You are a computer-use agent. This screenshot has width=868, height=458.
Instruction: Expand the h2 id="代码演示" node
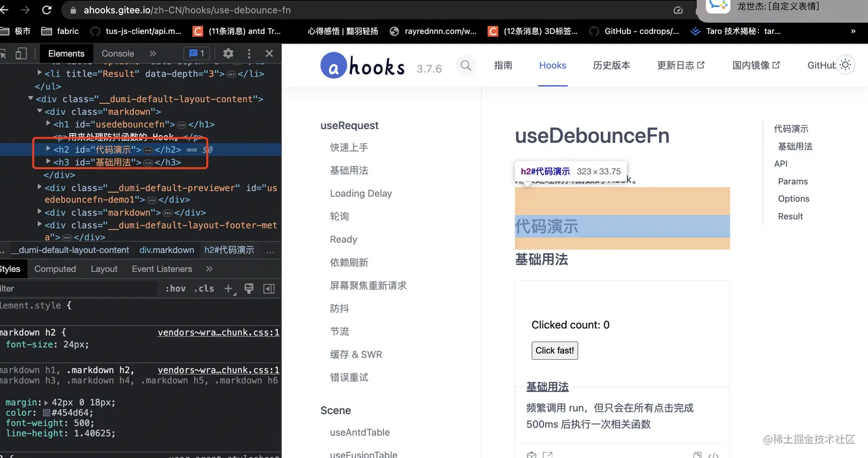49,149
